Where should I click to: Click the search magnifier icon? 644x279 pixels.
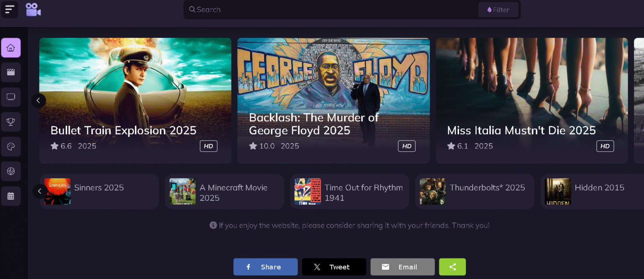(x=192, y=9)
